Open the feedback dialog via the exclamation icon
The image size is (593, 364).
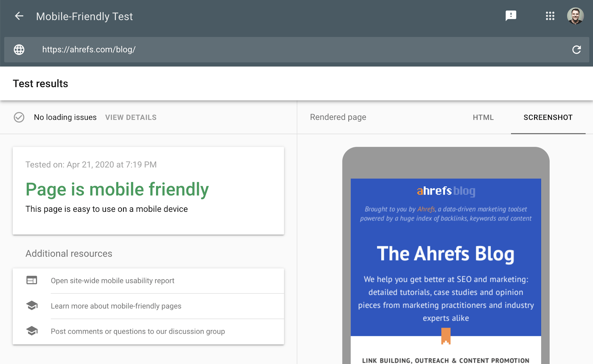[x=511, y=16]
